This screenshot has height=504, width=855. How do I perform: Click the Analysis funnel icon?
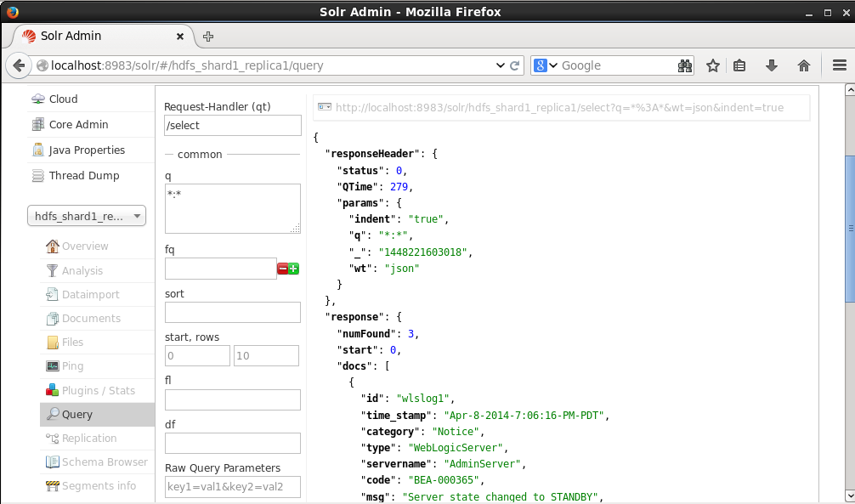(53, 270)
